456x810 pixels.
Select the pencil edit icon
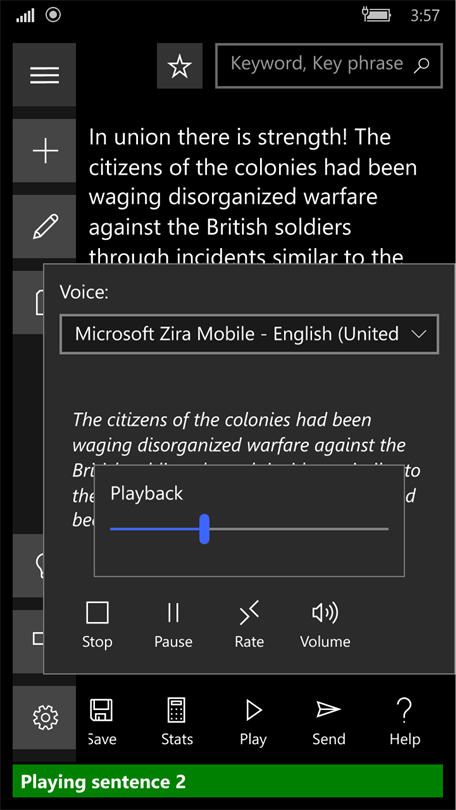coord(44,227)
